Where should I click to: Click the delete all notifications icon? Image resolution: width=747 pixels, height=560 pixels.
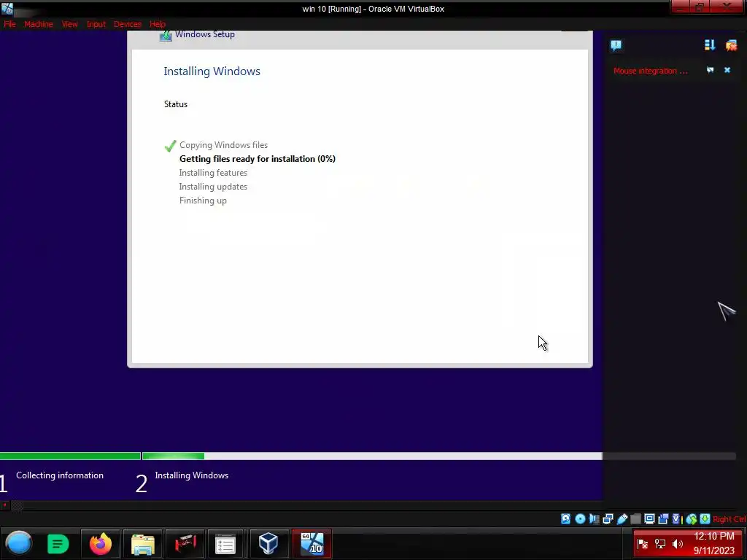pos(731,45)
